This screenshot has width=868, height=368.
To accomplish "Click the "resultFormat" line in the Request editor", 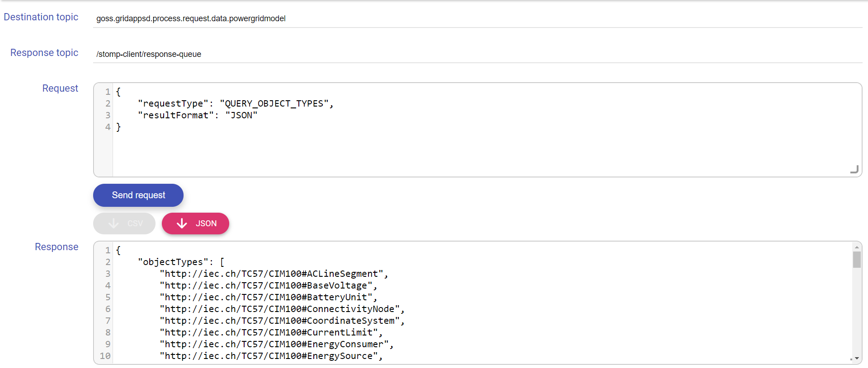I will click(198, 115).
